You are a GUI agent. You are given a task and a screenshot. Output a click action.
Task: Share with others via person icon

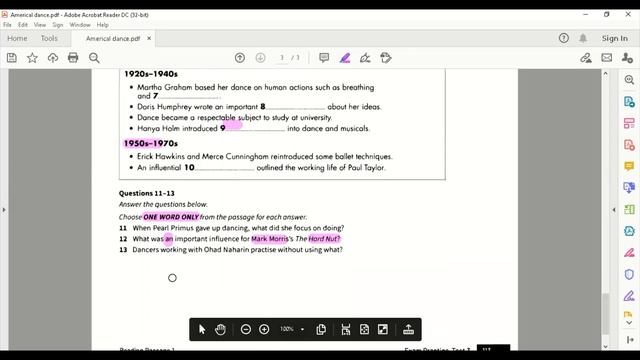(627, 58)
